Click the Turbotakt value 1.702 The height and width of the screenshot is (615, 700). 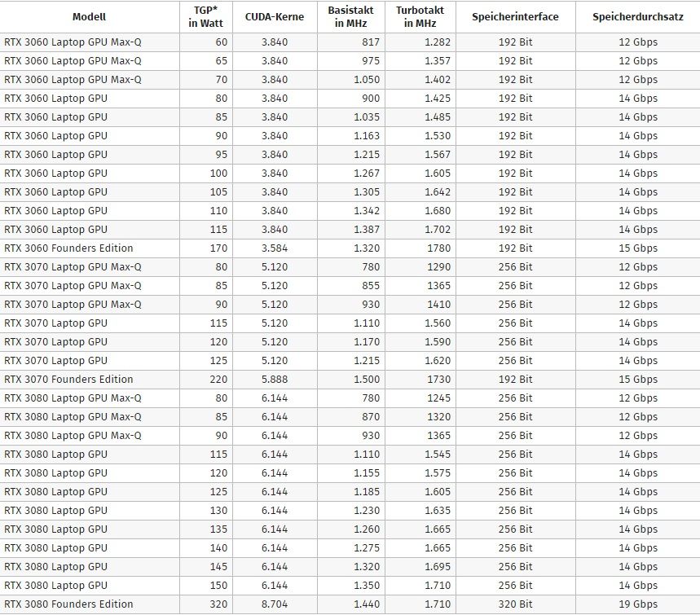[438, 230]
